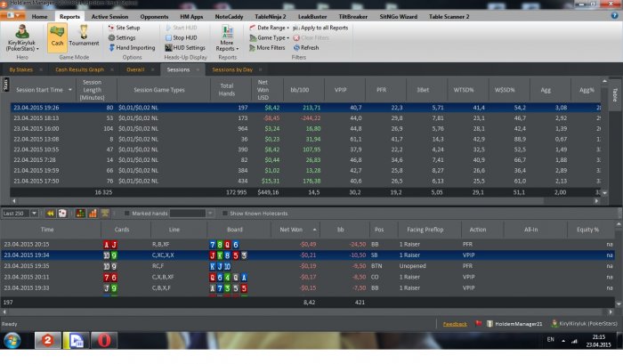Open the Last 250 hands dropdown
The image size is (623, 364).
click(x=34, y=214)
